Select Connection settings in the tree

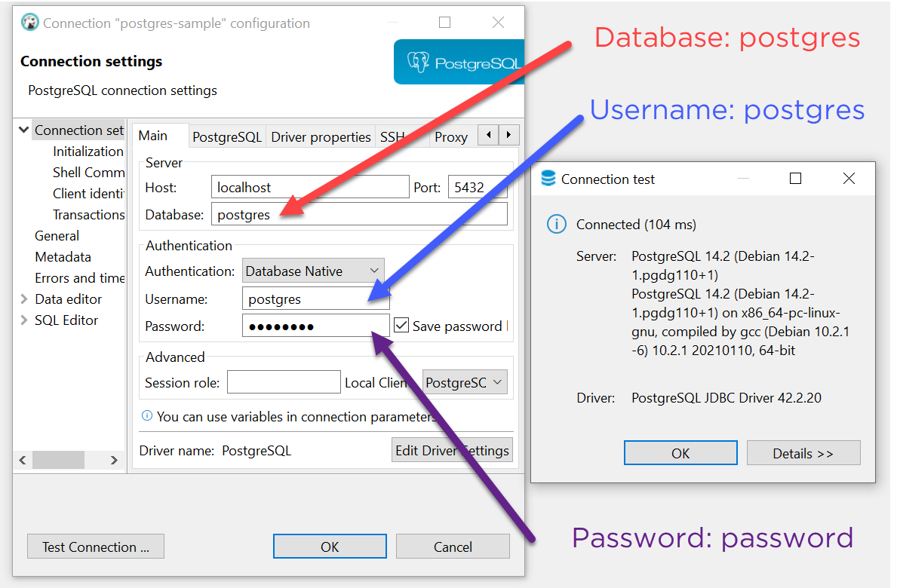tap(79, 130)
